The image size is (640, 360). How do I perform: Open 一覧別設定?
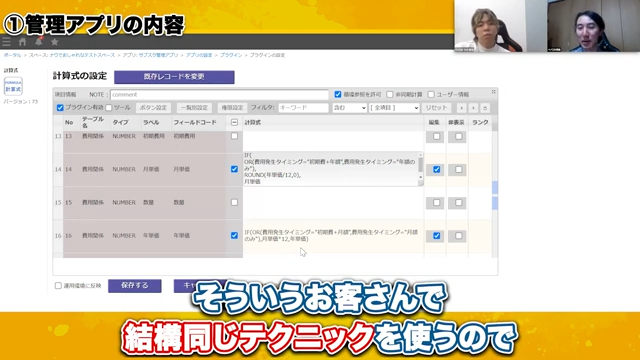[194, 108]
